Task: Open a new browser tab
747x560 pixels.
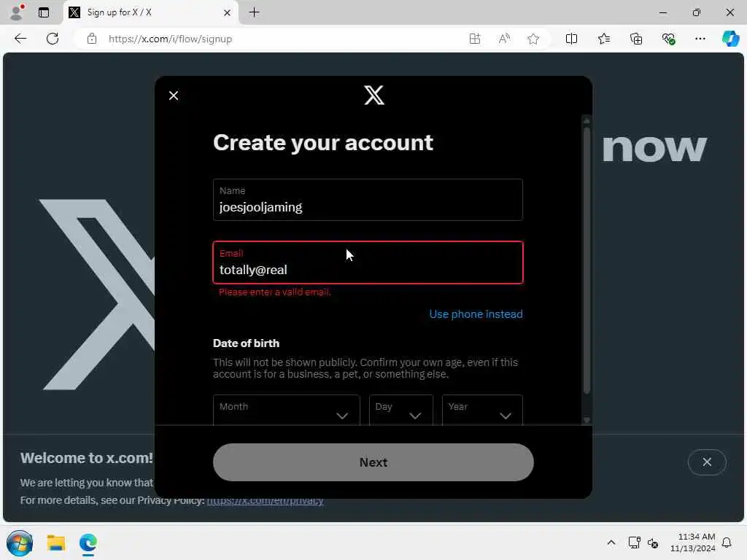Action: coord(255,13)
